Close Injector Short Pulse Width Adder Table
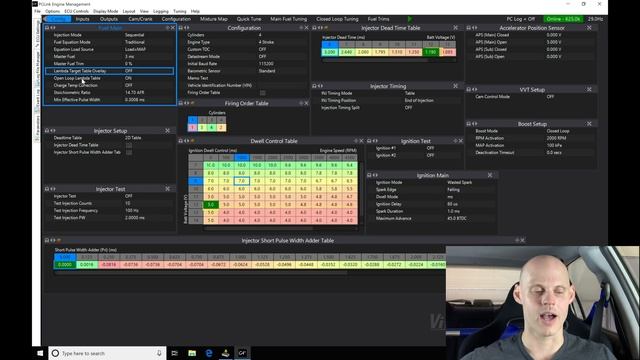 click(x=522, y=240)
